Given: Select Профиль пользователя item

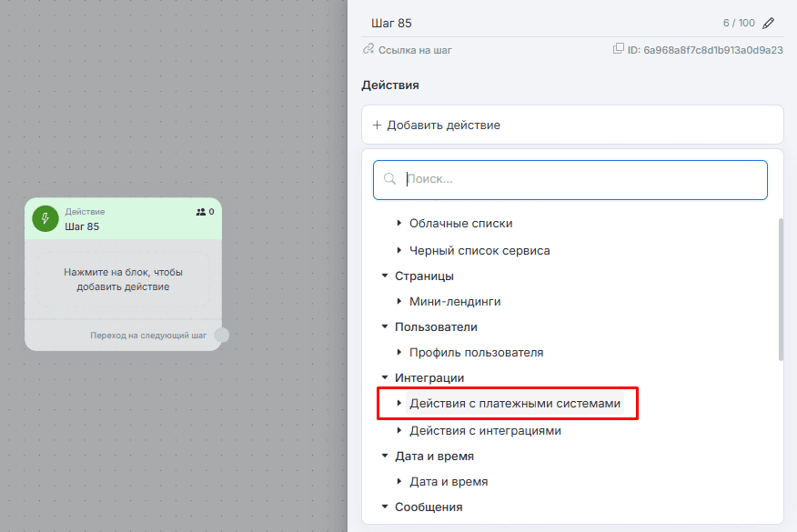Looking at the screenshot, I should tap(476, 352).
